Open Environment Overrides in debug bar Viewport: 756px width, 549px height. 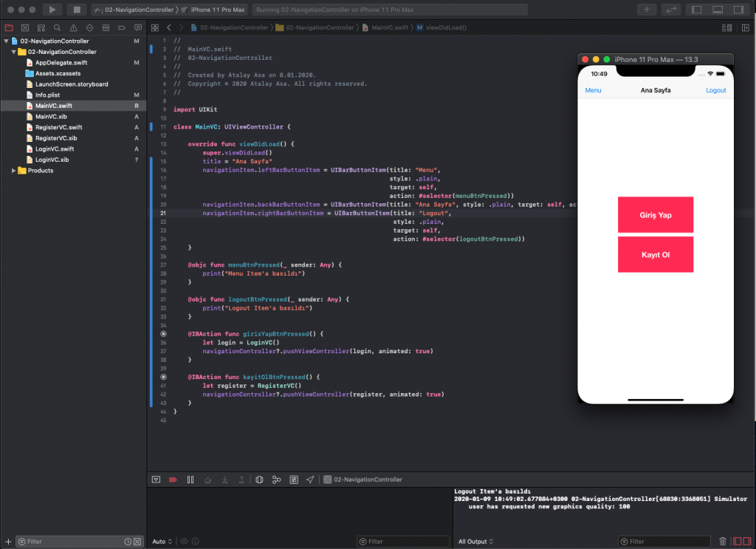pyautogui.click(x=294, y=480)
